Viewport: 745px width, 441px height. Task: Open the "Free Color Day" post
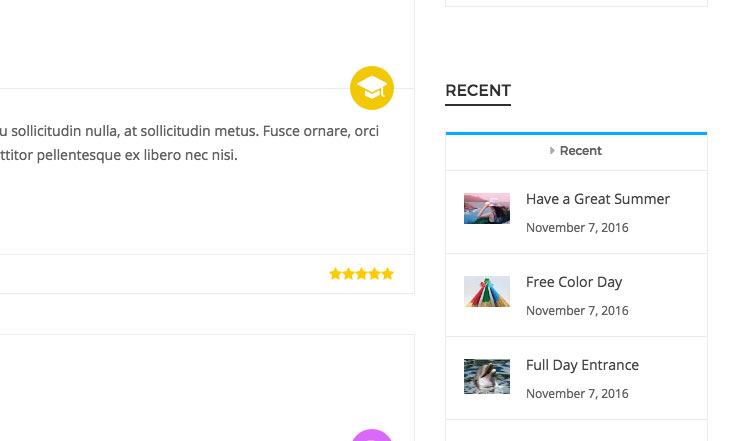click(574, 282)
